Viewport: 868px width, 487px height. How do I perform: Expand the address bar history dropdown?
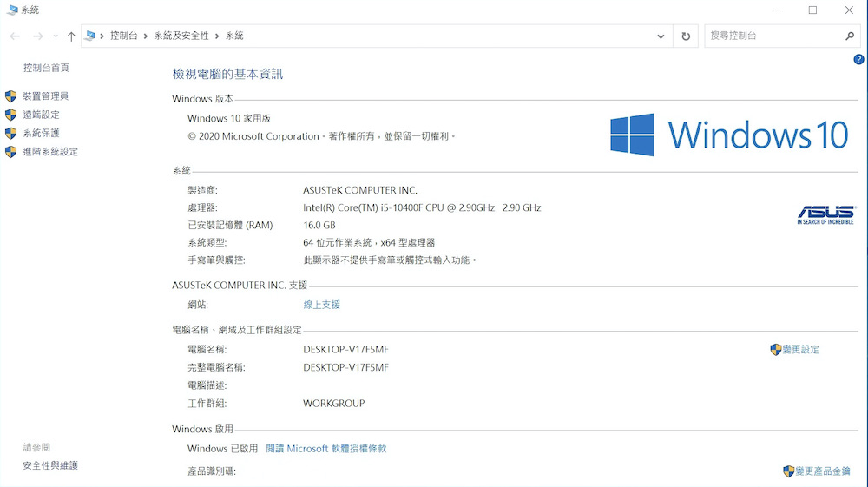click(661, 36)
